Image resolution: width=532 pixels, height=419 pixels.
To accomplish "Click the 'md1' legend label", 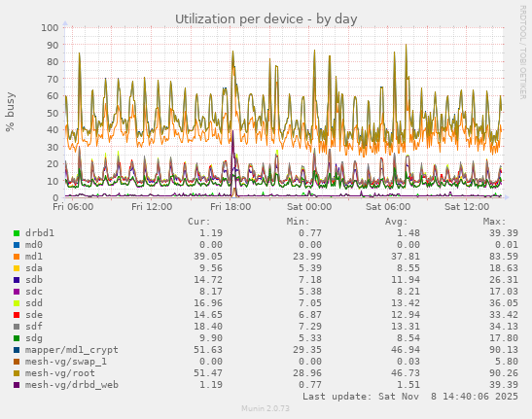I will tap(34, 257).
